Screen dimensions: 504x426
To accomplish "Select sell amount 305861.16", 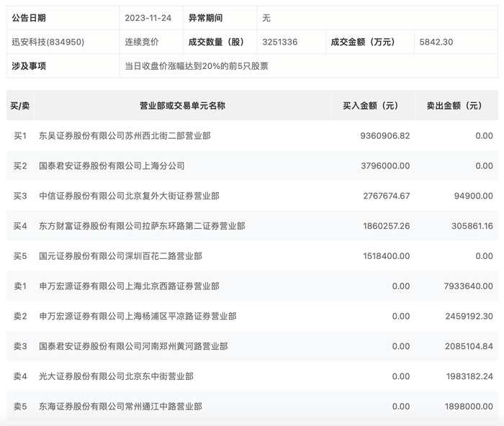I will point(472,226).
